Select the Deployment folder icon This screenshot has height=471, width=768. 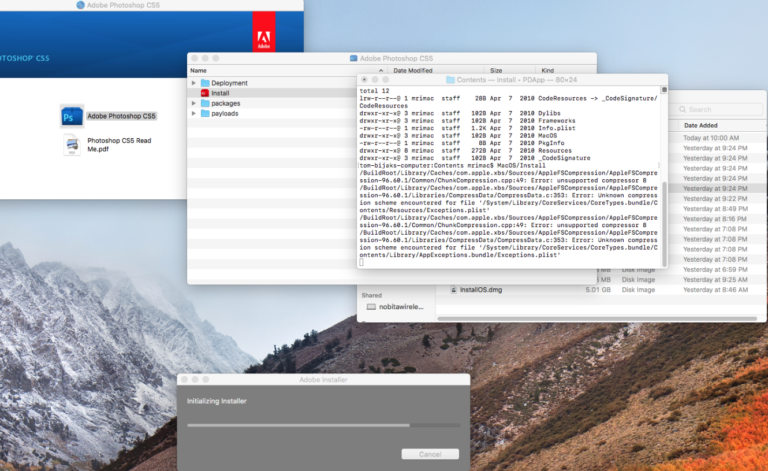205,83
